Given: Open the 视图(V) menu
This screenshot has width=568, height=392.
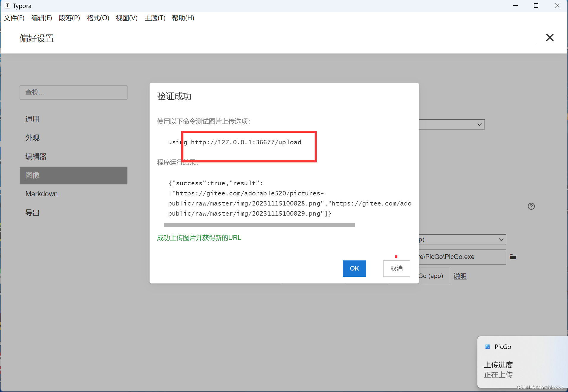Looking at the screenshot, I should pos(127,18).
